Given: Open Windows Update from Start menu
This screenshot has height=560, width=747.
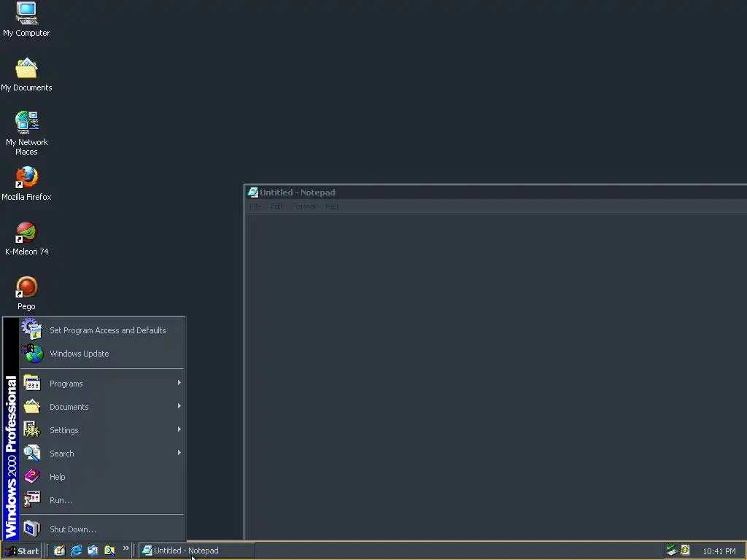Looking at the screenshot, I should [x=102, y=354].
